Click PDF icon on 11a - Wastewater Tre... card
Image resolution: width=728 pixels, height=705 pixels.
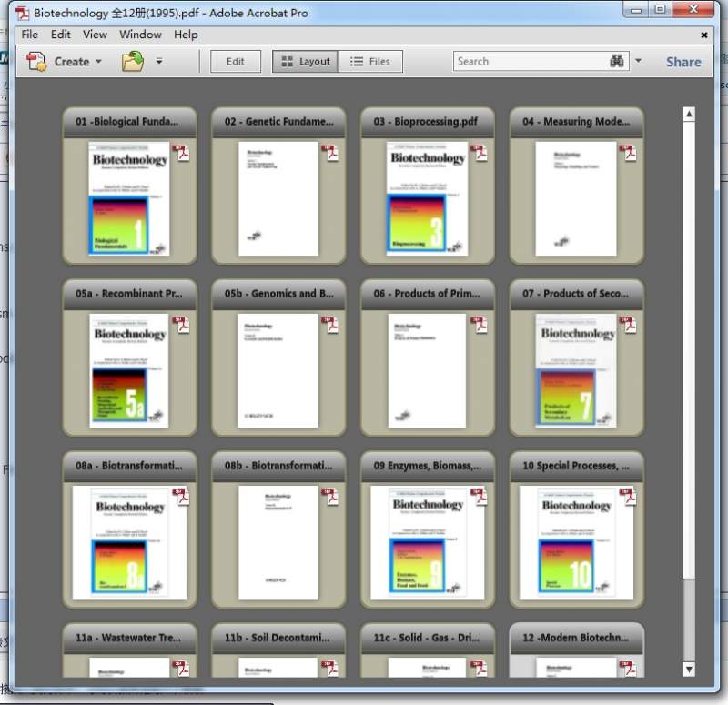coord(181,669)
